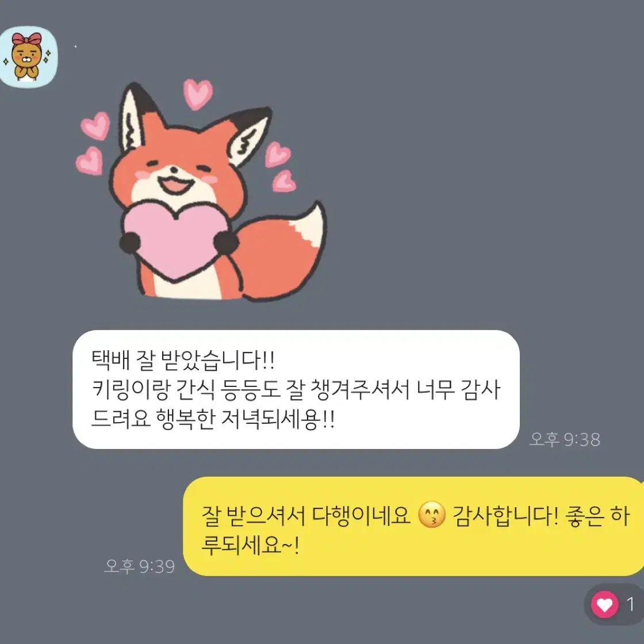This screenshot has height=644, width=644.
Task: Tap the text 루되세요~! in yellow bubble
Action: pyautogui.click(x=250, y=546)
